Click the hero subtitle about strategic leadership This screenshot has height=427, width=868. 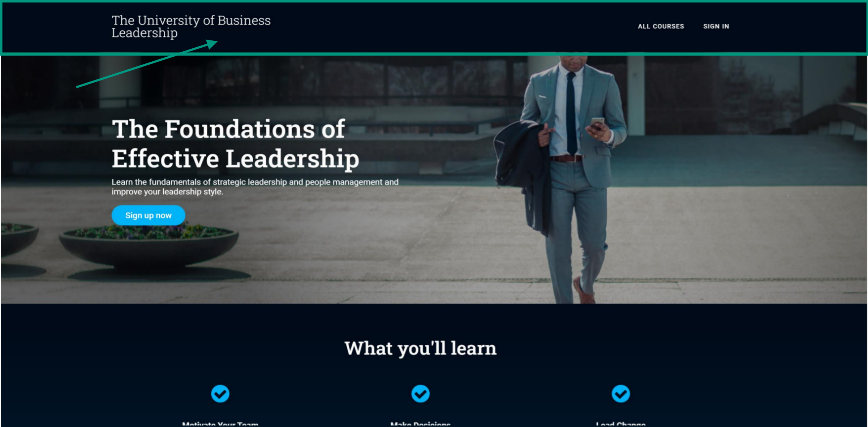[255, 187]
